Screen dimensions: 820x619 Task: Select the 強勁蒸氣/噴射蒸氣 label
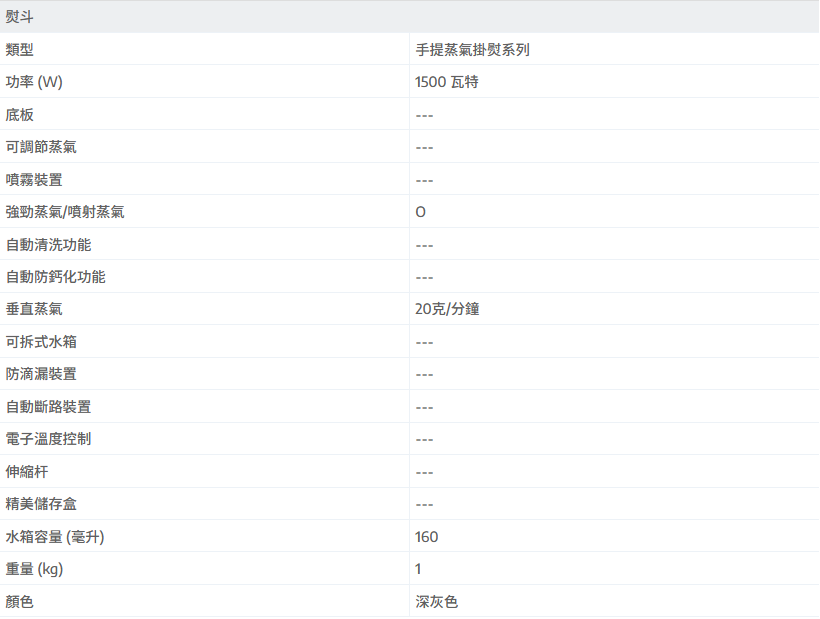pos(65,212)
